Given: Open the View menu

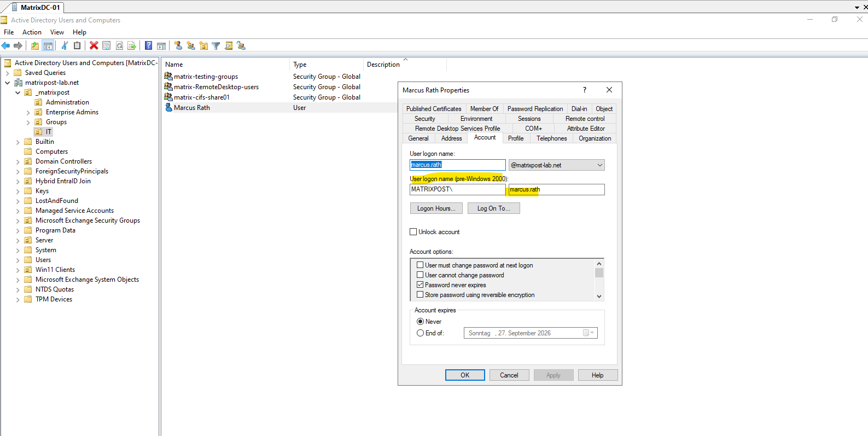Looking at the screenshot, I should point(57,32).
